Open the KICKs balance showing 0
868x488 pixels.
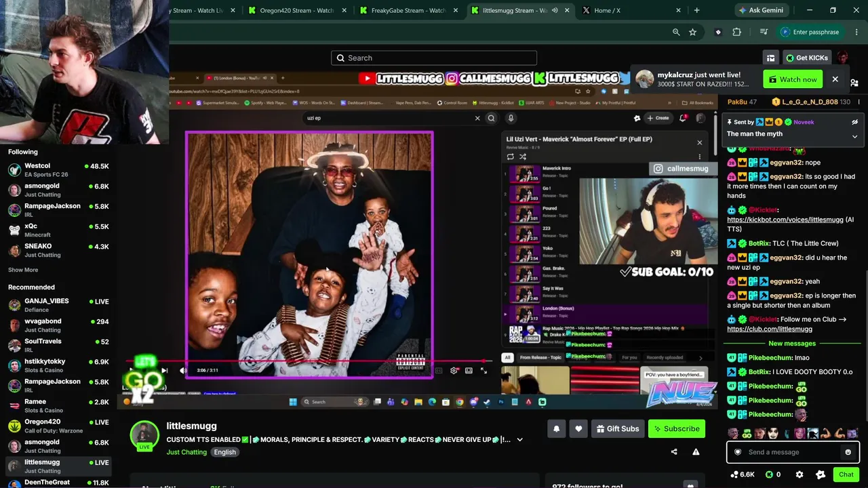pos(773,474)
